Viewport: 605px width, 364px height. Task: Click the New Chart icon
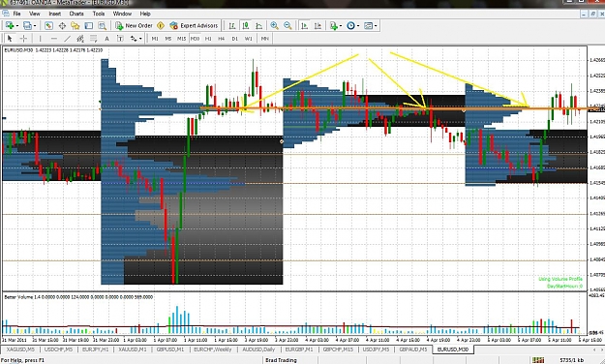tap(10, 25)
